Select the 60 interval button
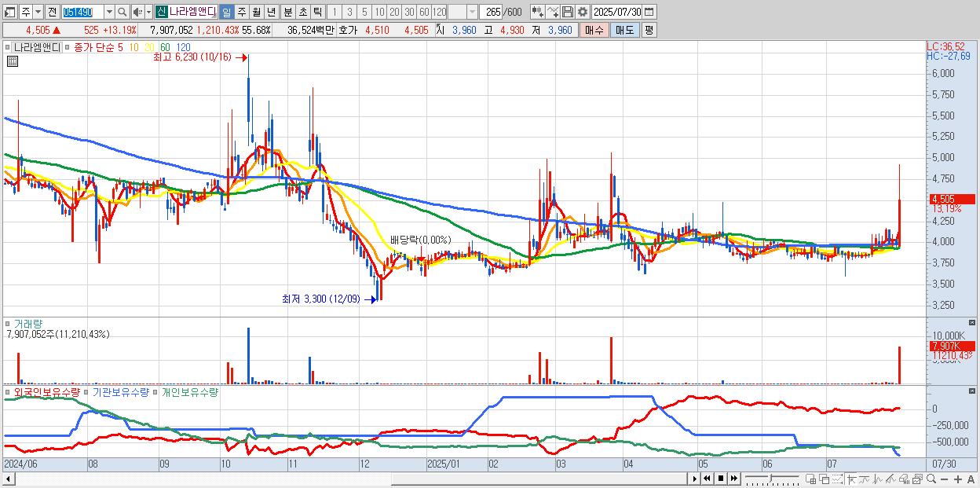This screenshot has height=488, width=980. pos(424,13)
